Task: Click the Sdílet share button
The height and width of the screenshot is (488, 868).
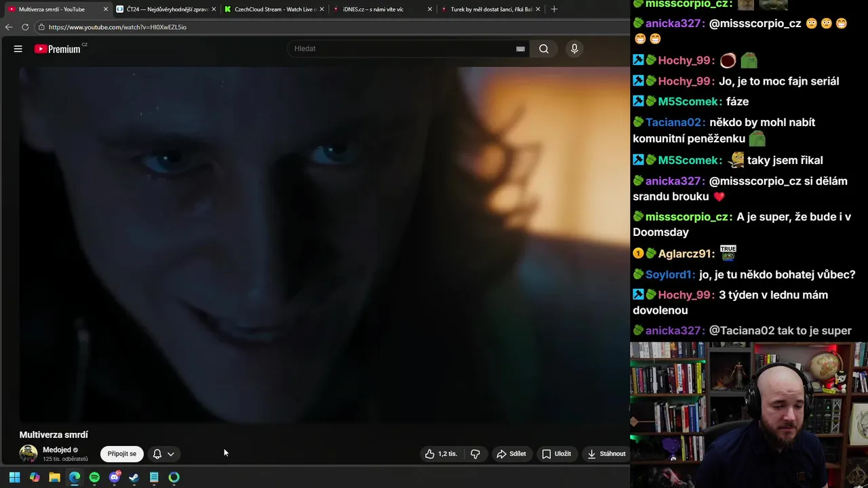Action: [511, 454]
